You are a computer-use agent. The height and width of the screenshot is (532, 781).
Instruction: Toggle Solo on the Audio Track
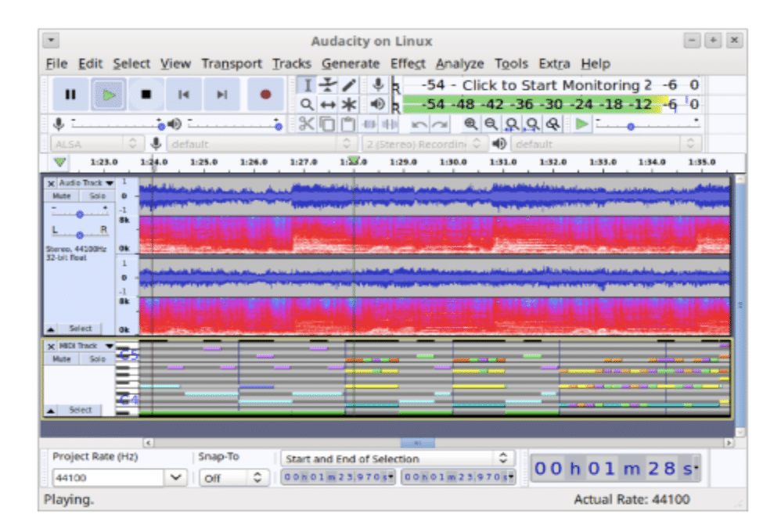tap(97, 196)
